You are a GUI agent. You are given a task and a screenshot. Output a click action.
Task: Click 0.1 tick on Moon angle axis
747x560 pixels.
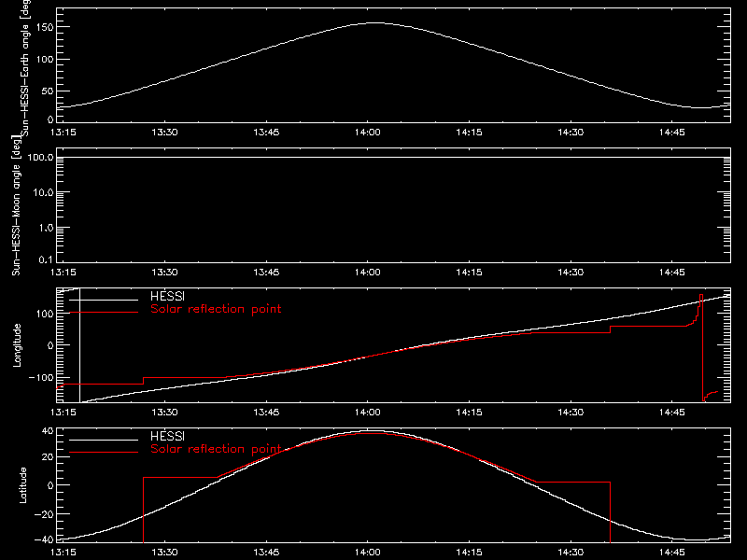[x=46, y=259]
